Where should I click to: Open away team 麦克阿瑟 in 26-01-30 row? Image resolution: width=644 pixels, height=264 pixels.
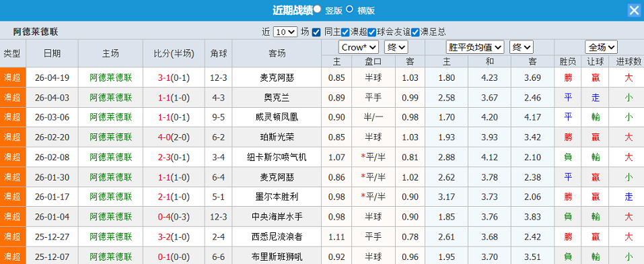point(277,177)
